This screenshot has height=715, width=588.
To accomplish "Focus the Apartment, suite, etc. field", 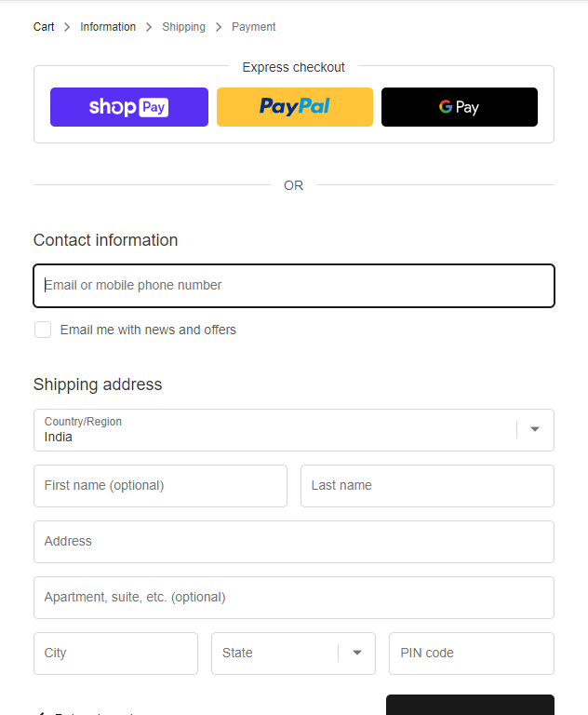I will pos(294,598).
